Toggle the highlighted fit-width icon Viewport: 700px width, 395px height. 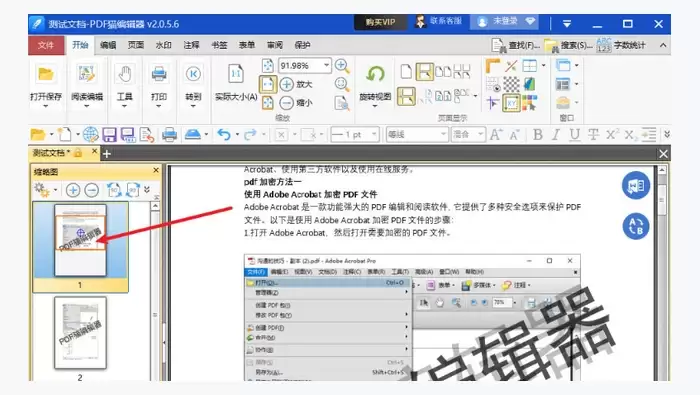(268, 84)
